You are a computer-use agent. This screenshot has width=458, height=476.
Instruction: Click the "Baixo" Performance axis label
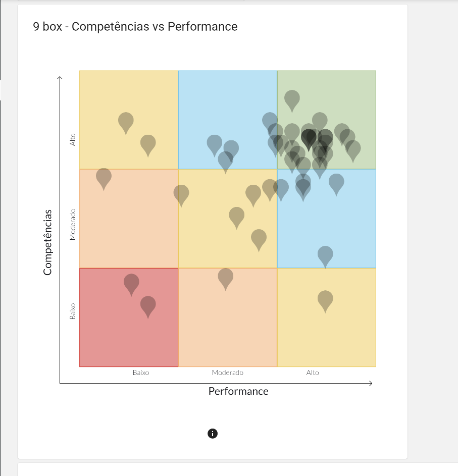[x=141, y=373]
